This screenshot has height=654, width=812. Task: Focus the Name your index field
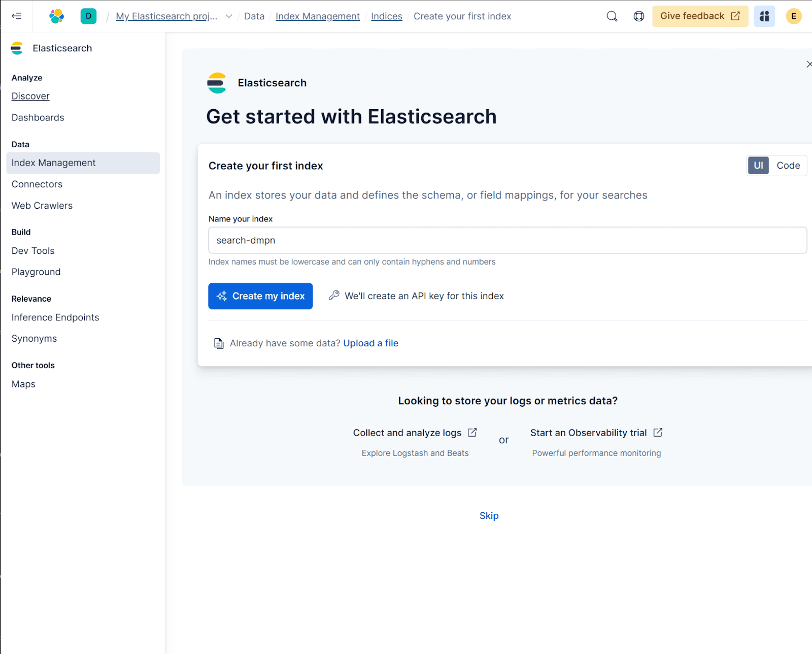pos(507,240)
